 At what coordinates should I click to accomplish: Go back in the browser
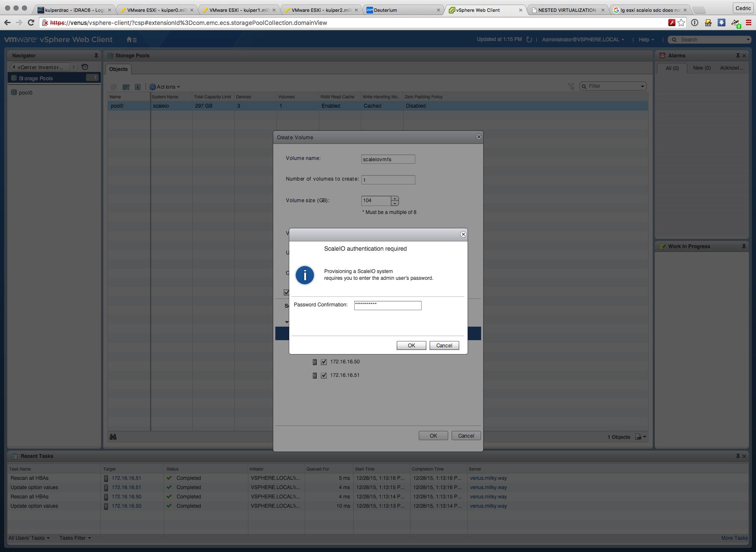(x=7, y=23)
